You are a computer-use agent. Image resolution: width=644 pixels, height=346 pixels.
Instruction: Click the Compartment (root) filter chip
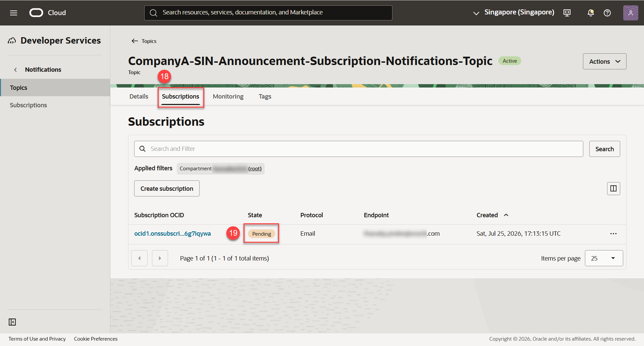point(220,169)
